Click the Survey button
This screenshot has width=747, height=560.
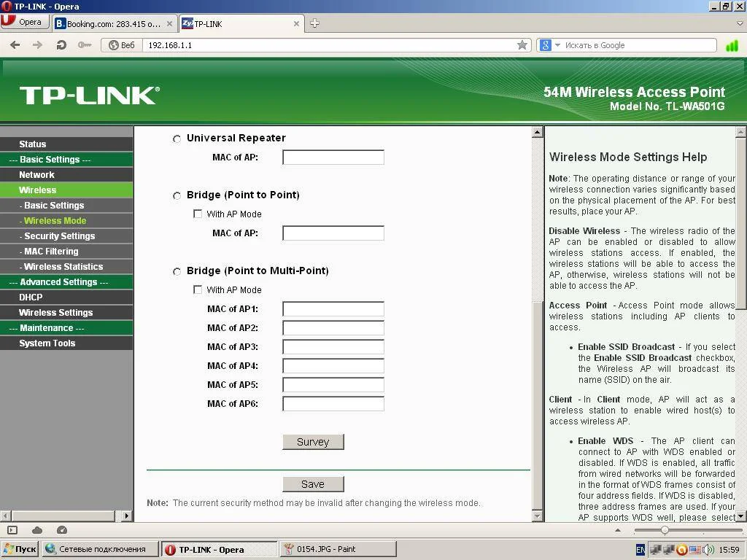point(313,442)
